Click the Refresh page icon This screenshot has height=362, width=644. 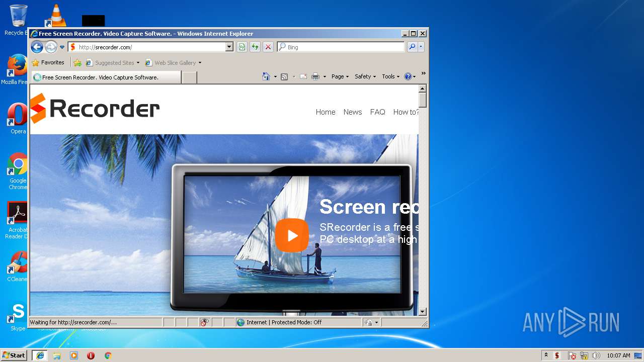[x=255, y=47]
